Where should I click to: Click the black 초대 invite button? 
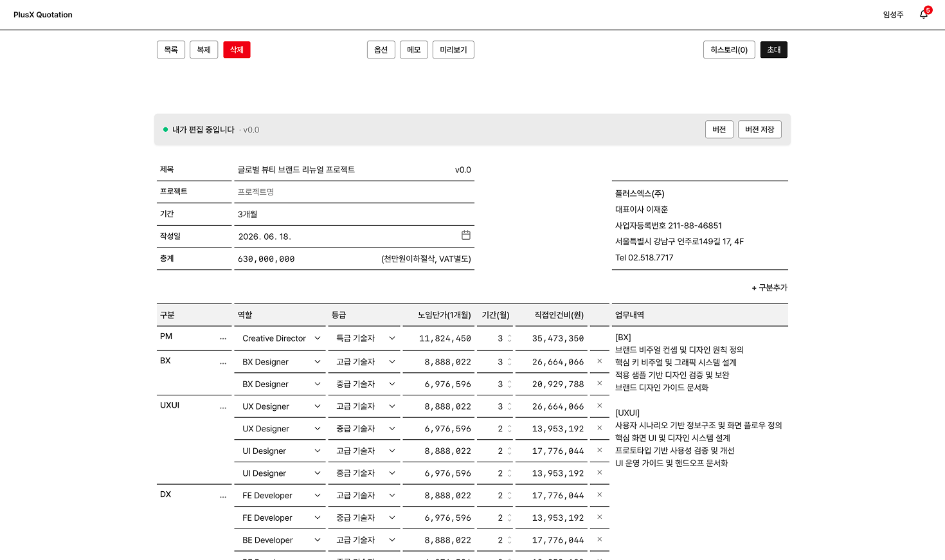(x=774, y=50)
